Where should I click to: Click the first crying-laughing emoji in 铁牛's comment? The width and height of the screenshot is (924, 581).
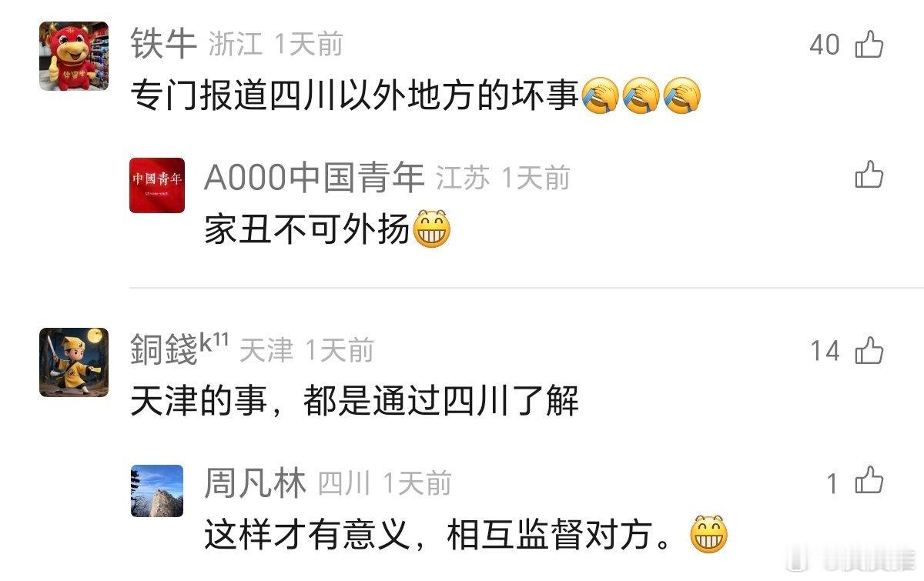pos(601,98)
